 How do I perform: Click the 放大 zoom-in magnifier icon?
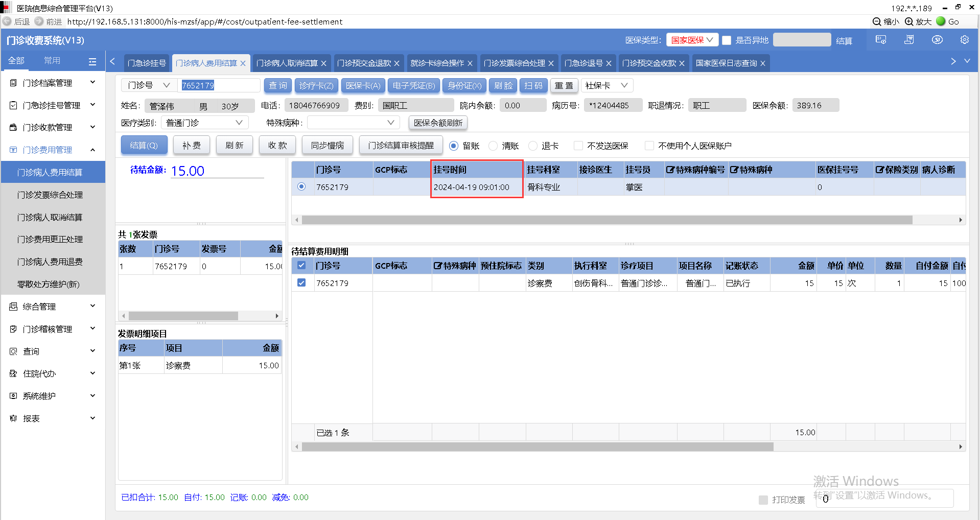[x=909, y=21]
